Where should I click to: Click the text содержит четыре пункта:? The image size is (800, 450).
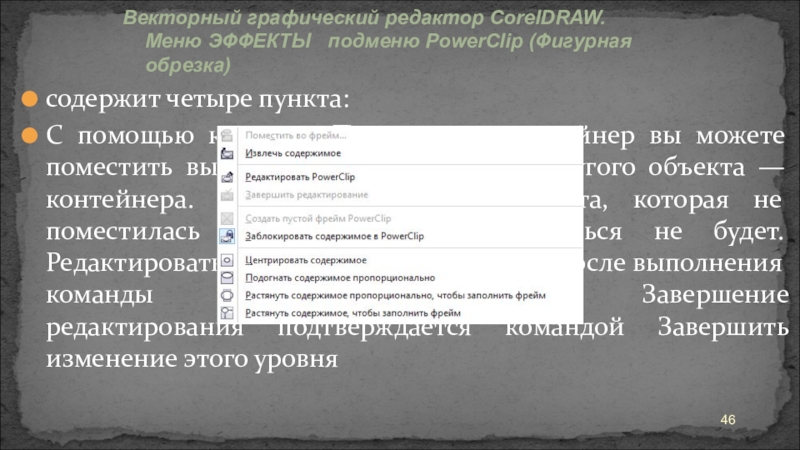(x=197, y=99)
